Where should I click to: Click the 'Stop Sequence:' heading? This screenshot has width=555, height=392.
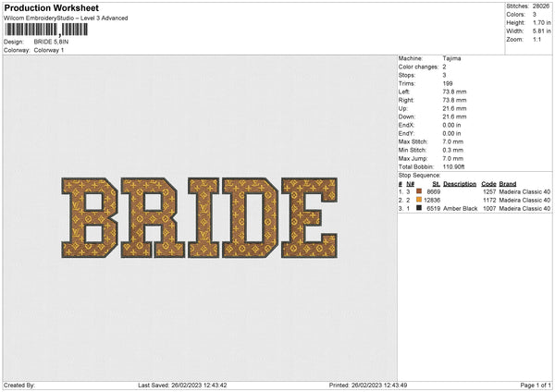pyautogui.click(x=419, y=176)
